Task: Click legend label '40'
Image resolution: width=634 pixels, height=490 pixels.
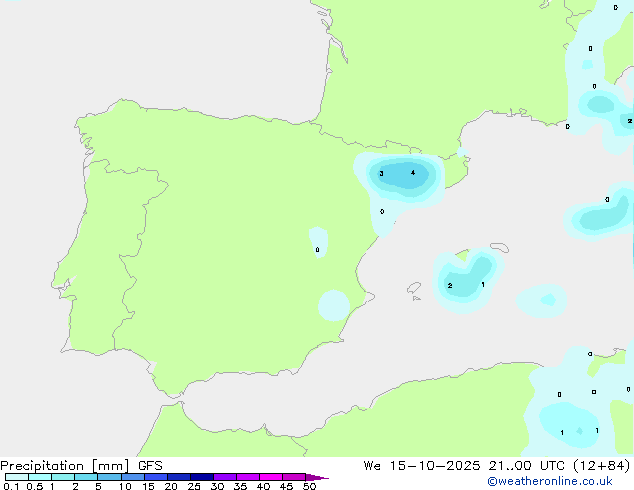Action: pyautogui.click(x=263, y=486)
